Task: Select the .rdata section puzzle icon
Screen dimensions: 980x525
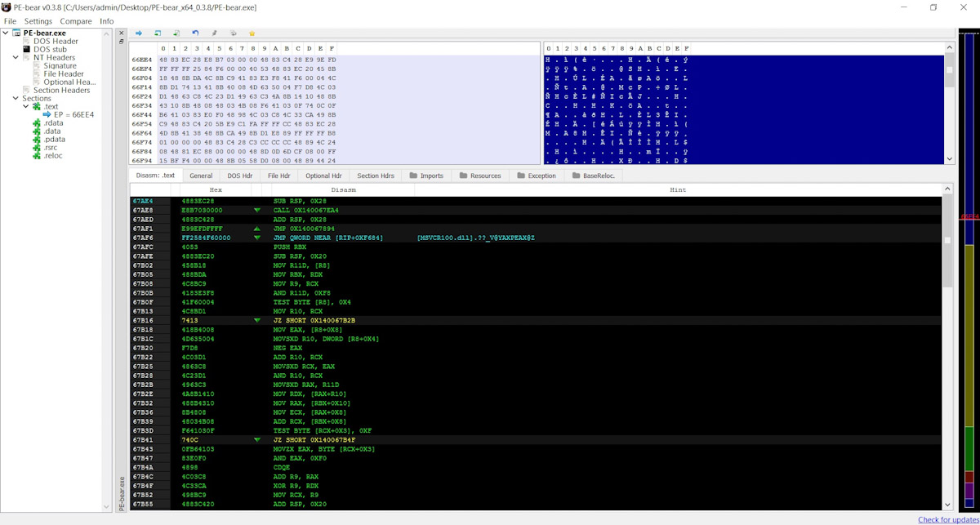Action: tap(37, 123)
